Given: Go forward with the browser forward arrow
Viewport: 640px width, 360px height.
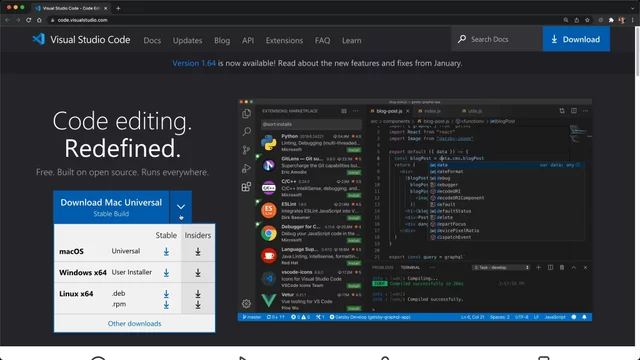Looking at the screenshot, I should coord(18,20).
